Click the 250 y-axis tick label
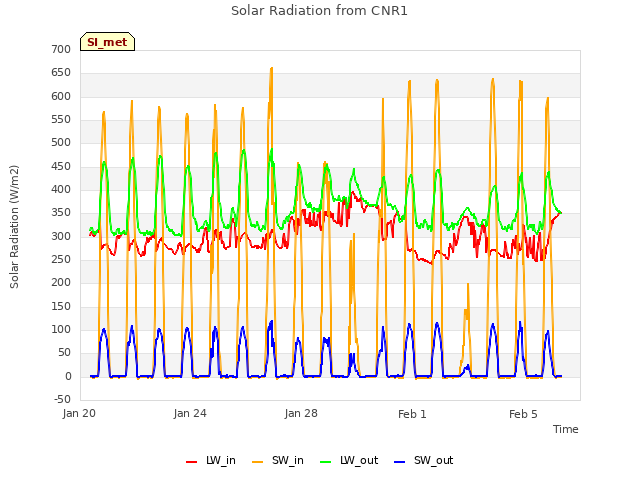Viewport: 640px width, 480px height. [x=61, y=260]
